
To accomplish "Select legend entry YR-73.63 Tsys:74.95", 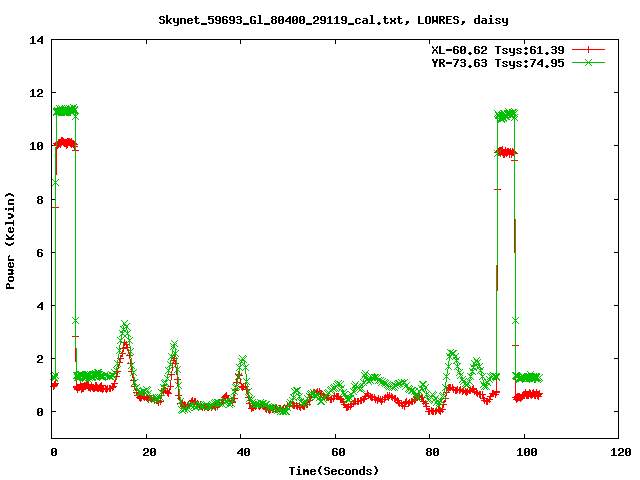I will click(498, 63).
